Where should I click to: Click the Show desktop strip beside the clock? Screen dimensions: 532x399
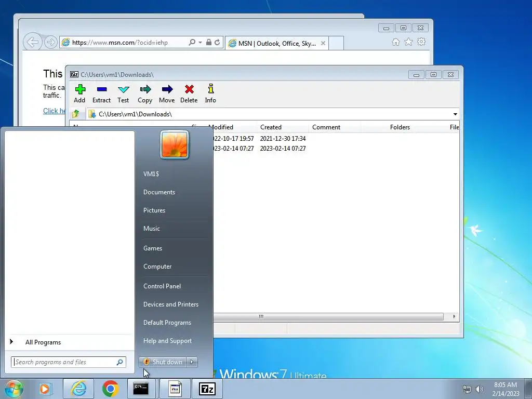(528, 389)
